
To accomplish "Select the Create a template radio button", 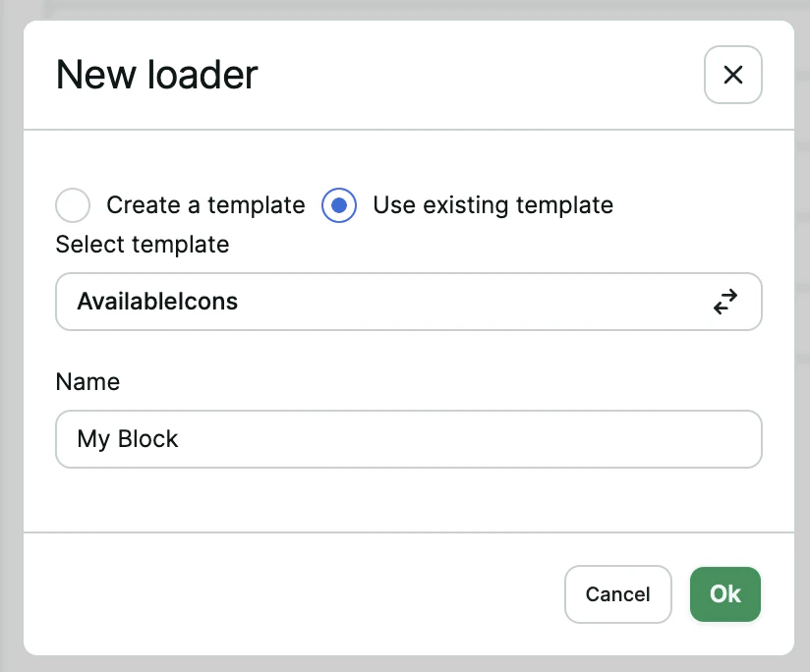I will [73, 205].
